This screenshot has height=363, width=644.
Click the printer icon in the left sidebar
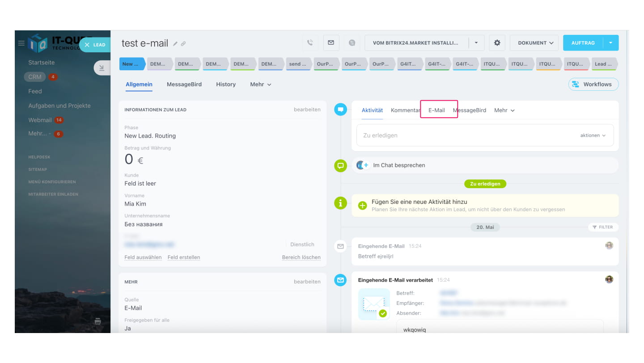click(x=98, y=321)
